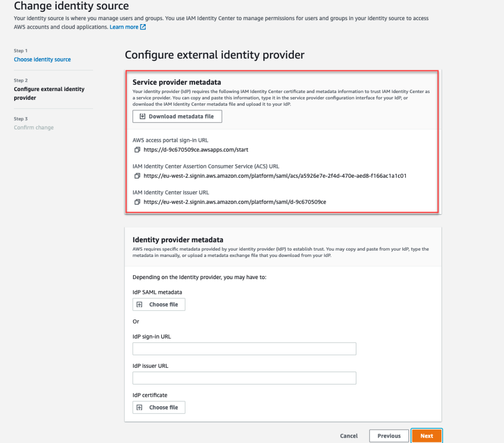Screen dimensions: 504x443
Task: Select Step 1 Choose identity source
Action: tap(42, 59)
